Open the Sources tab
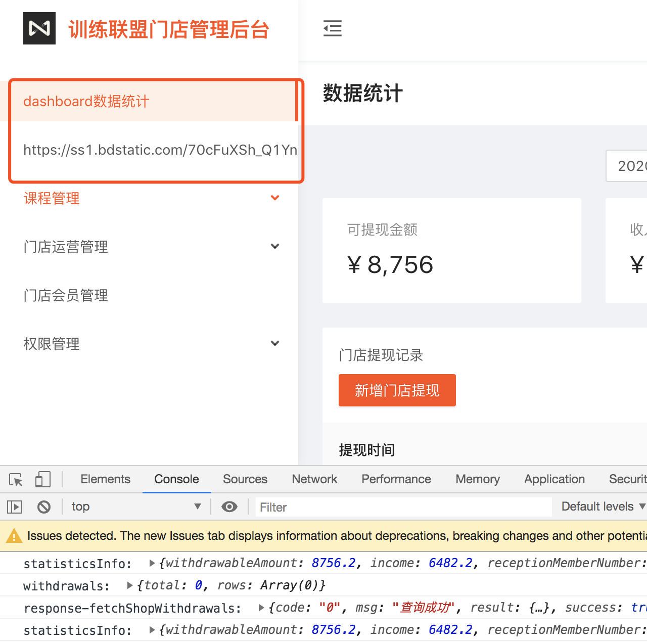This screenshot has height=644, width=647. pos(245,479)
